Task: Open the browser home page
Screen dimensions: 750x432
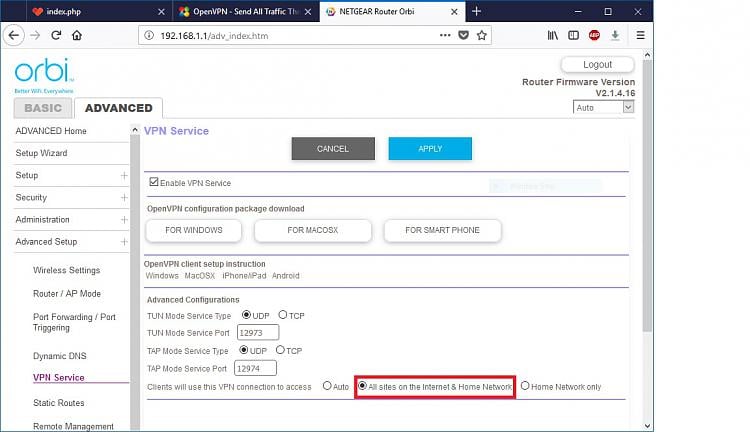Action: [x=77, y=35]
